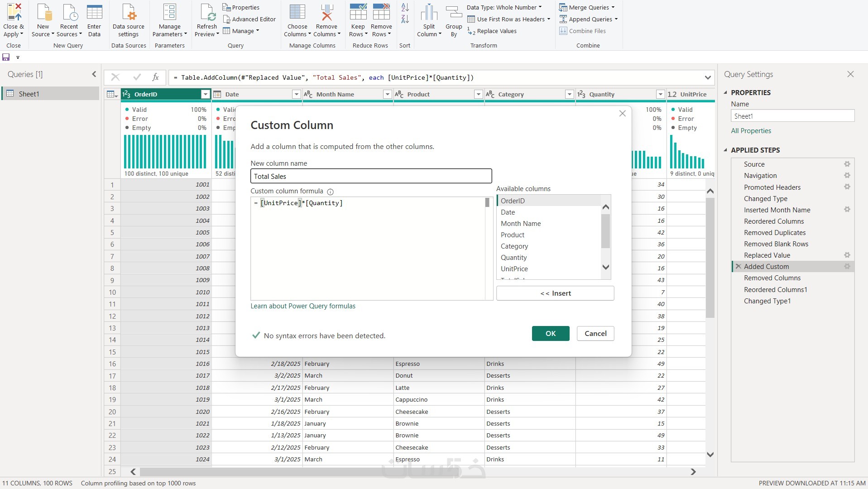This screenshot has width=868, height=489.
Task: Delete the Added Custom step with X icon
Action: [x=738, y=267]
